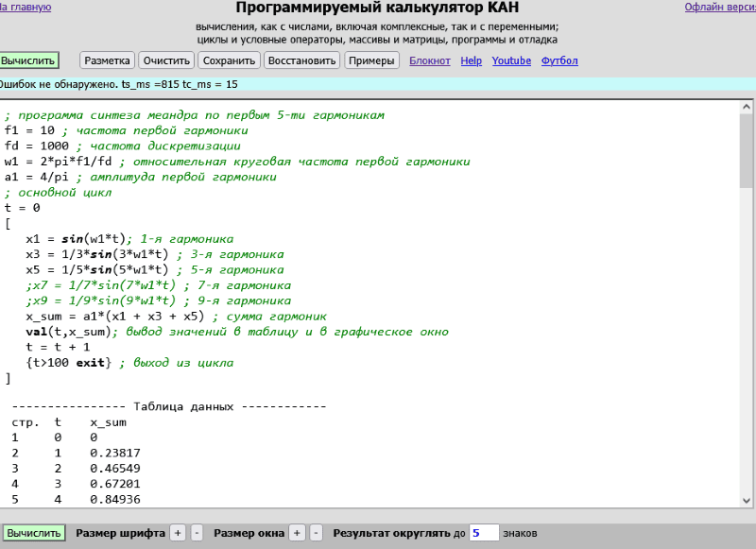The width and height of the screenshot is (756, 549).
Task: Enlarge window with Размер окна plus
Action: click(297, 533)
